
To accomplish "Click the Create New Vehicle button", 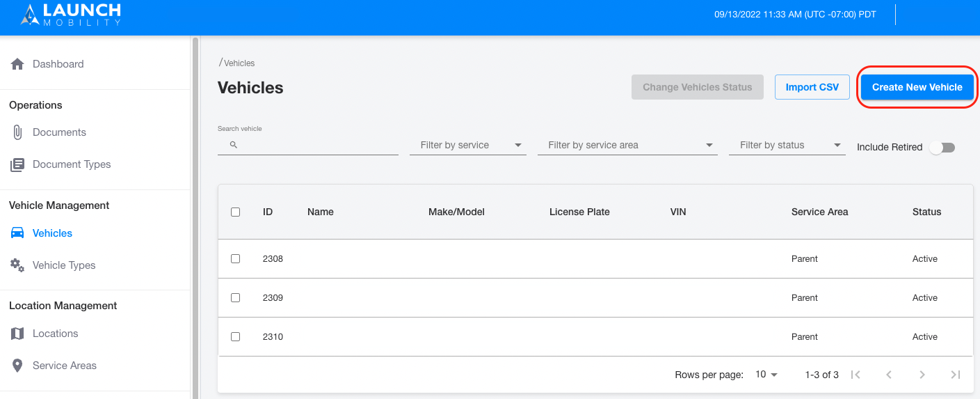I will tap(917, 87).
